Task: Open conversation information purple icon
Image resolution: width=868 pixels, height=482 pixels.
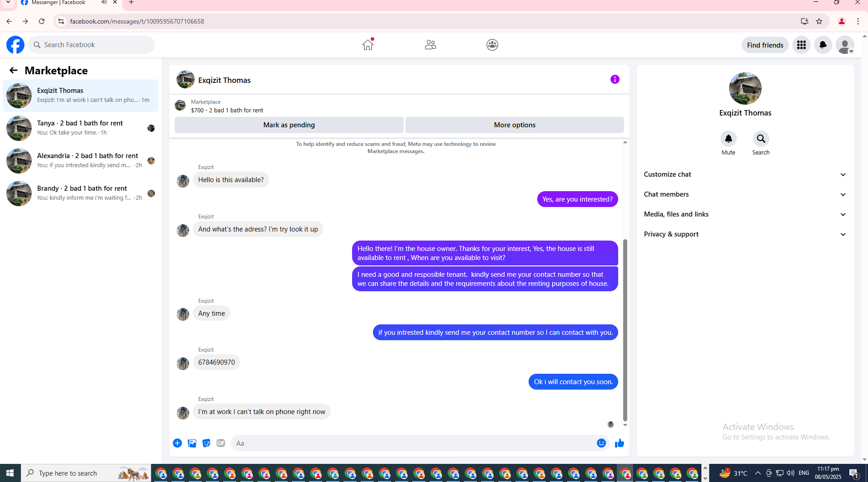Action: pos(615,79)
